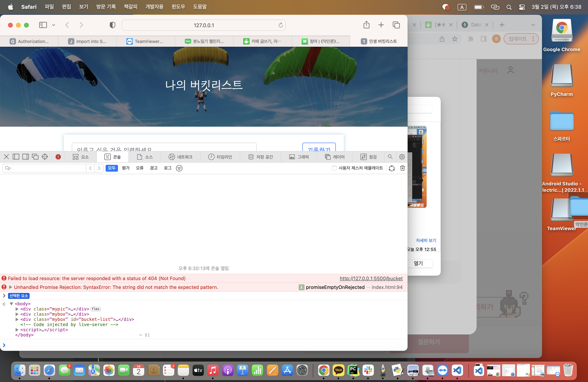Open macOS Control Center
Viewport: 588px width, 382px height.
tap(522, 7)
